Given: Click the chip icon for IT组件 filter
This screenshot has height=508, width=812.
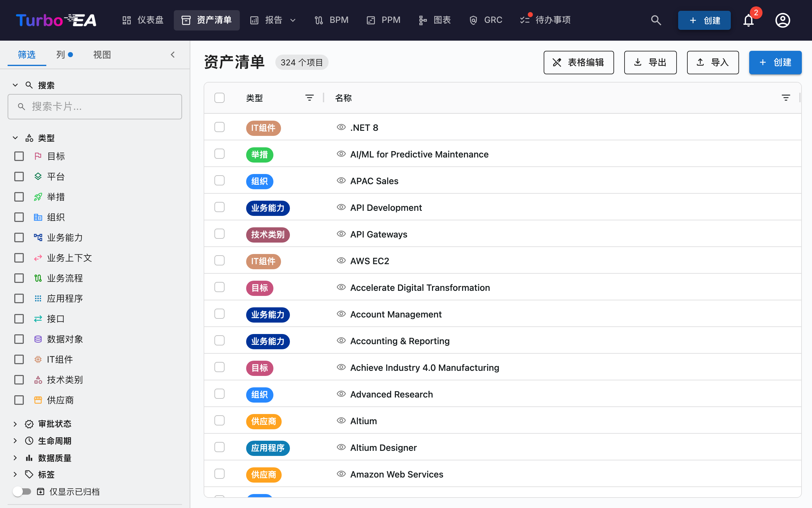Looking at the screenshot, I should 38,359.
